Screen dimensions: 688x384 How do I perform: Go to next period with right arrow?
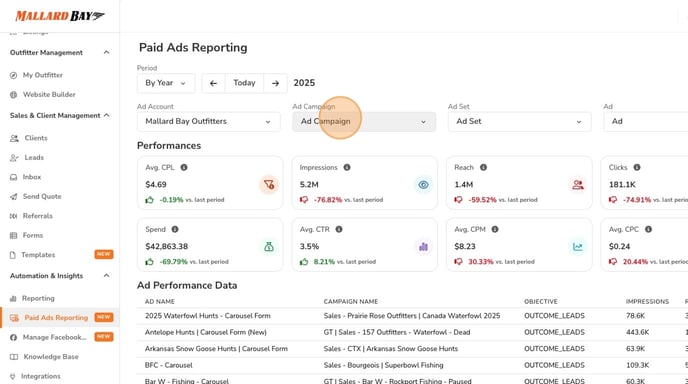275,83
